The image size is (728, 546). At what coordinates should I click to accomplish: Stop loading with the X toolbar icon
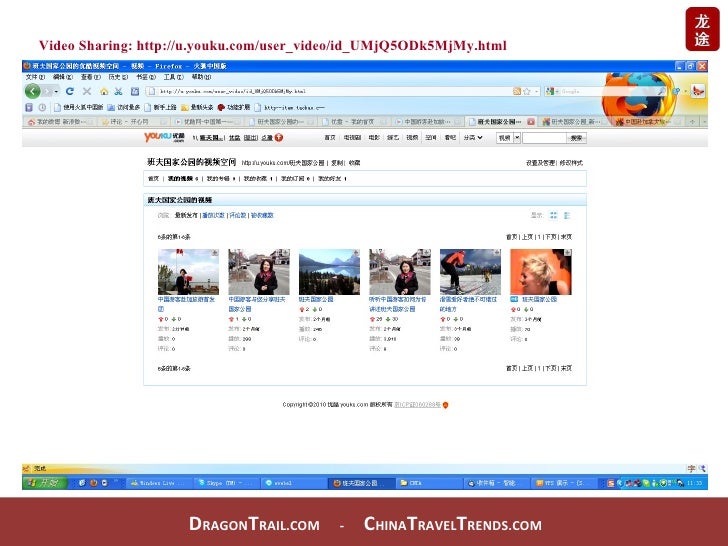click(x=87, y=91)
